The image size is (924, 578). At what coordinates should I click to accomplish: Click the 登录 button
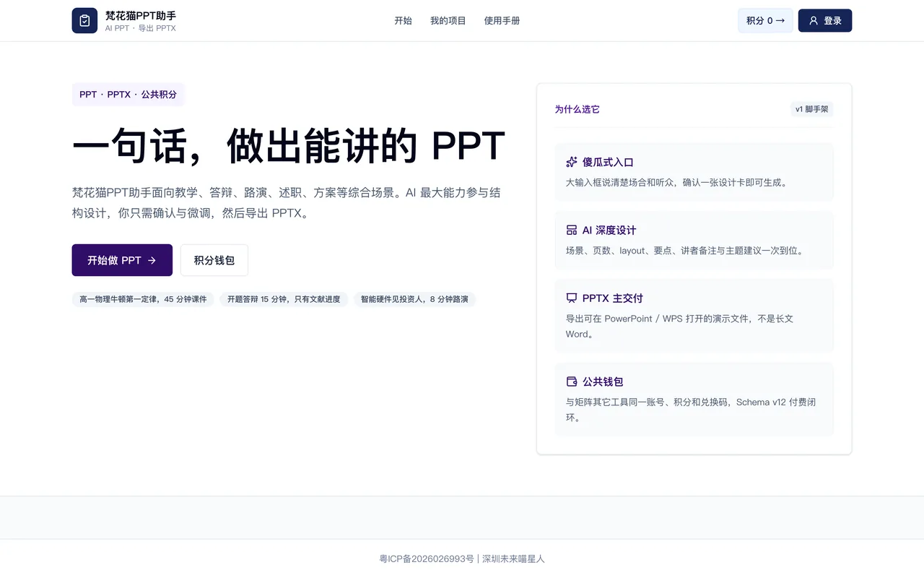[x=825, y=20]
